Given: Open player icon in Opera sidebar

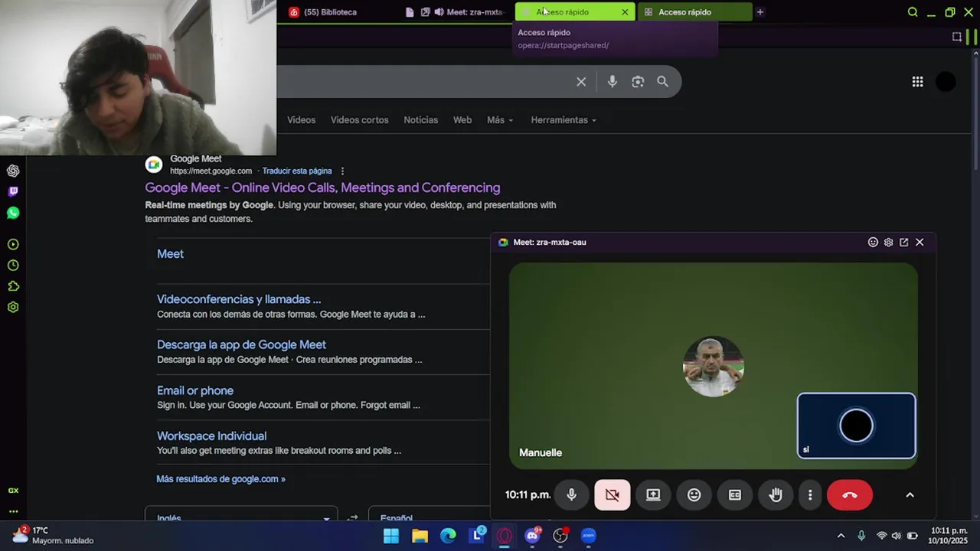Looking at the screenshot, I should (13, 245).
